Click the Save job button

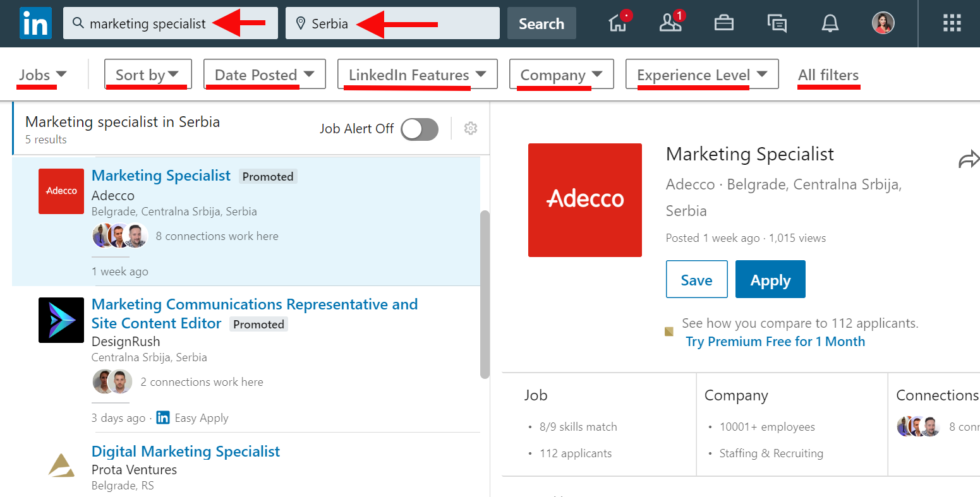coord(697,279)
